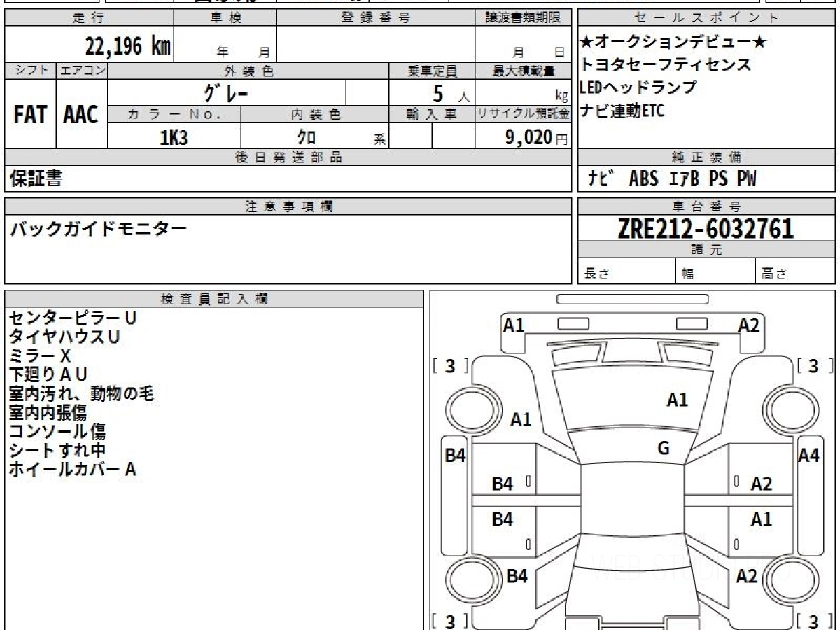Screen dimensions: 840x630
Task: Select the ★オークションデビュー★ line
Action: (x=673, y=43)
